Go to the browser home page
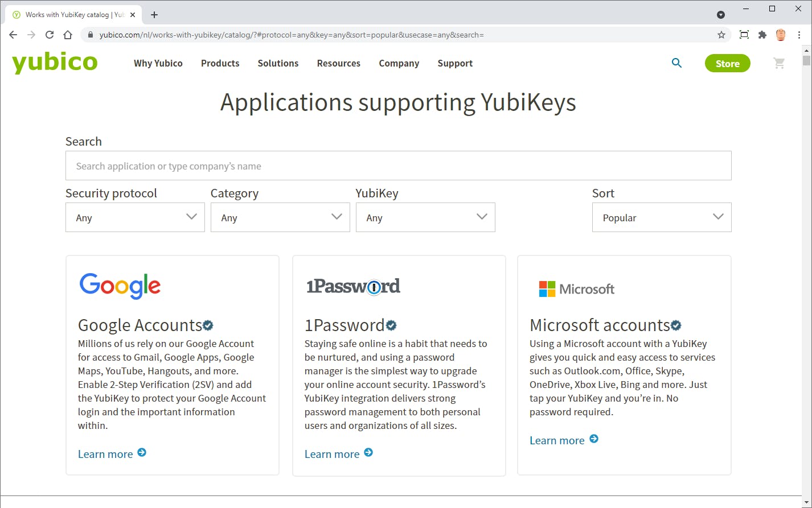The image size is (812, 508). tap(68, 35)
